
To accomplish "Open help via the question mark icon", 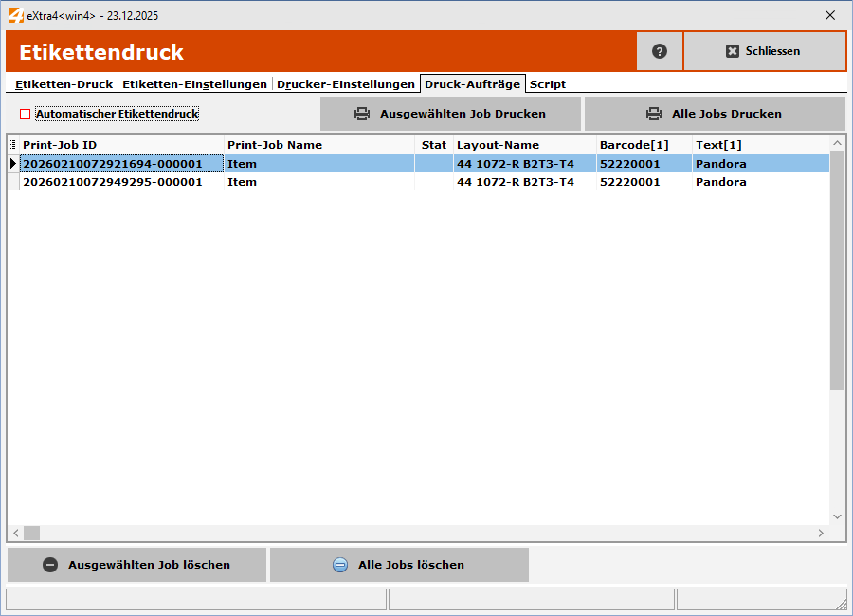I will (659, 51).
